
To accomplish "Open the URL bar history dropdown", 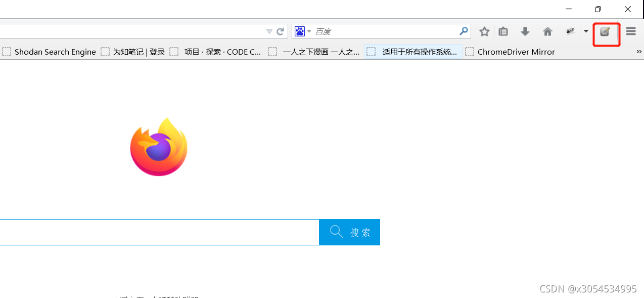I will (269, 31).
